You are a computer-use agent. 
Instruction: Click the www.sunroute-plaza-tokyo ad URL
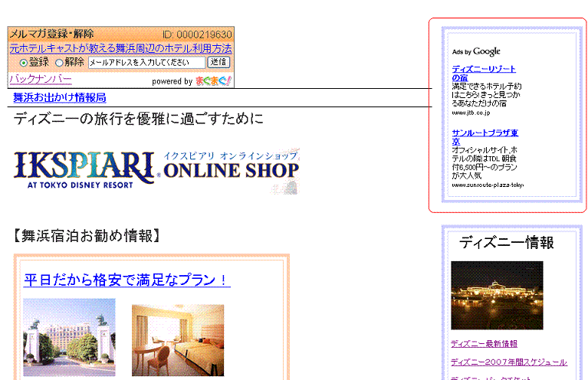(488, 185)
